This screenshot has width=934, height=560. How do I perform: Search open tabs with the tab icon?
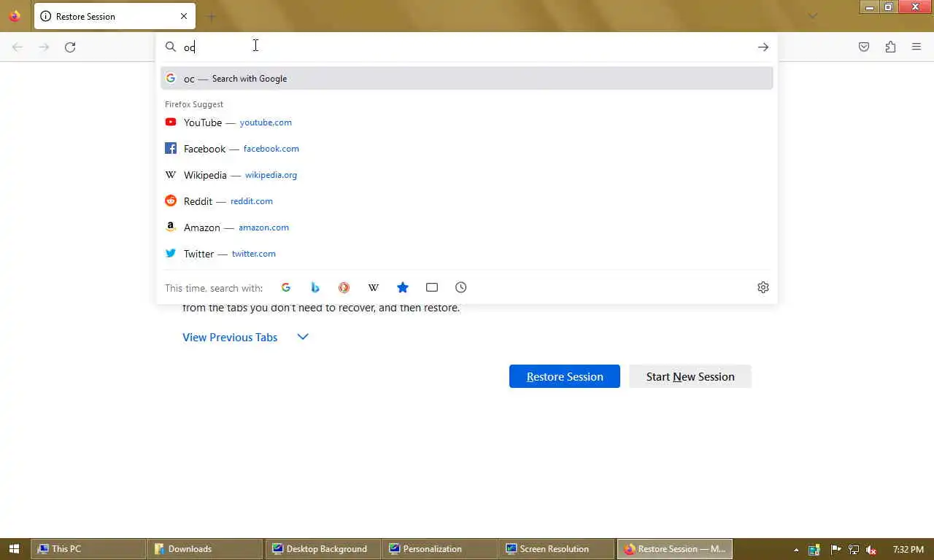pos(432,287)
